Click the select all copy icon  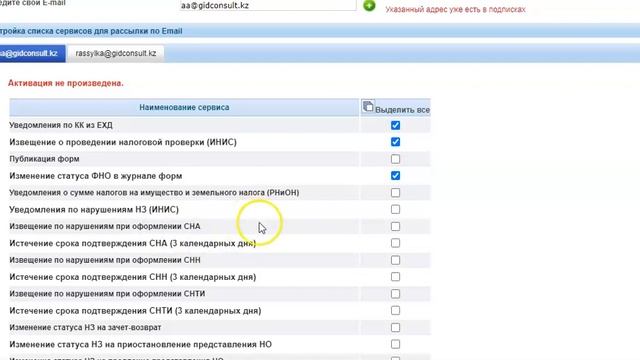click(368, 106)
